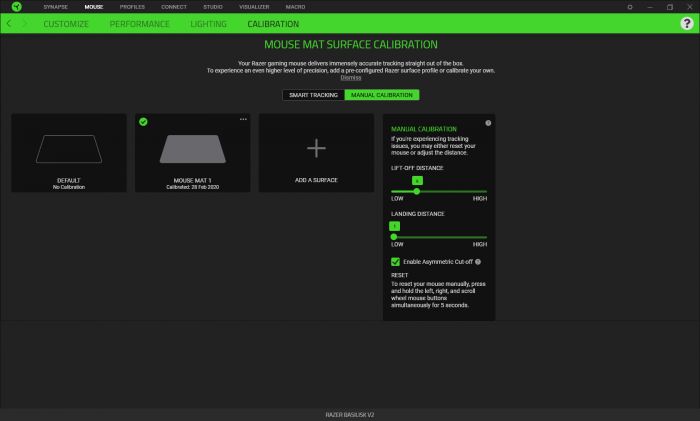Click the 'Calibrated: 28 Feb 2020' text
This screenshot has height=421, width=700.
192,187
